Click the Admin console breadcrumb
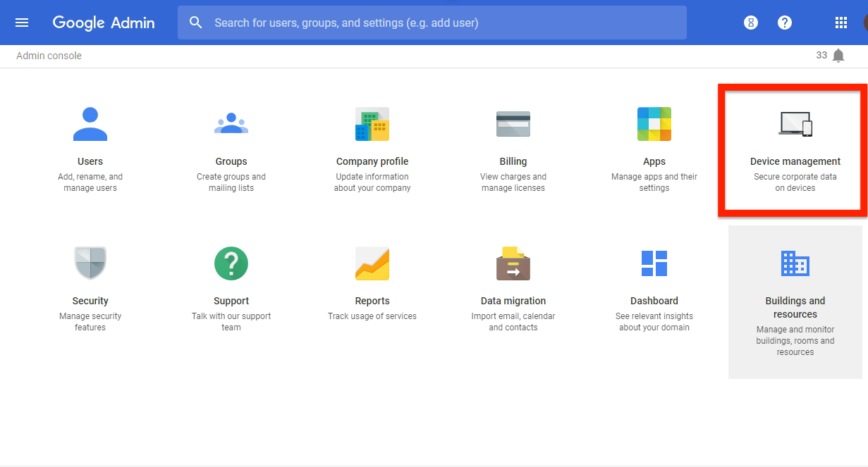 49,56
